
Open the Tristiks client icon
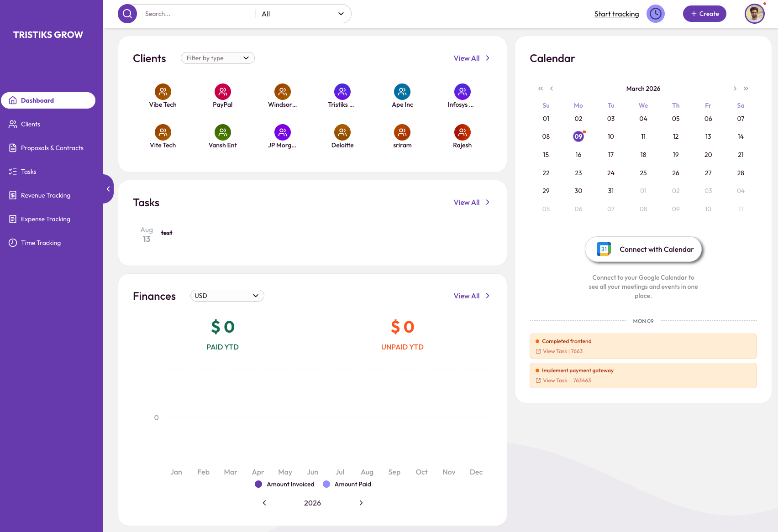click(x=342, y=92)
